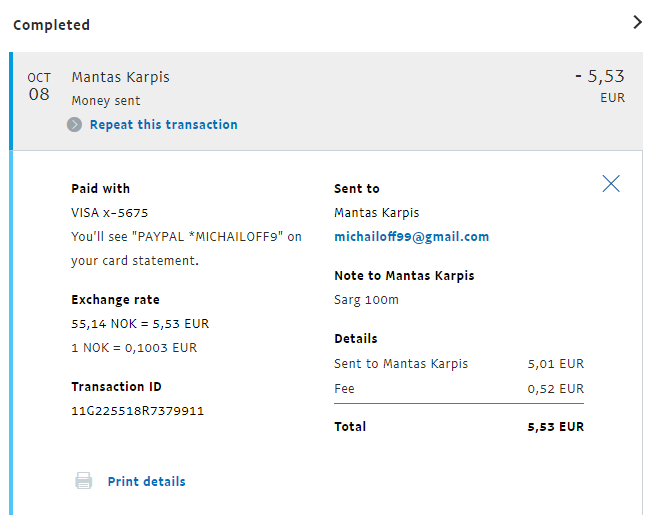Click the Mantas Karpis transaction title
645x517 pixels.
click(120, 77)
